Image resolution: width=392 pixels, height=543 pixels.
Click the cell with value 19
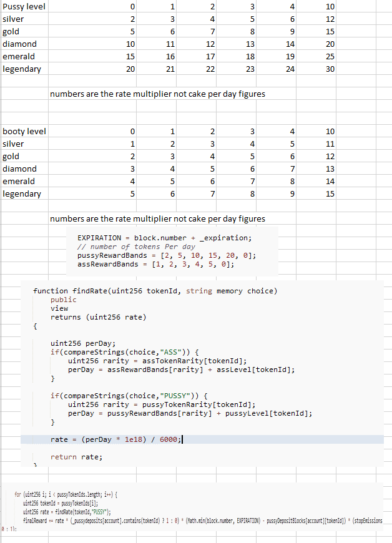pyautogui.click(x=276, y=56)
